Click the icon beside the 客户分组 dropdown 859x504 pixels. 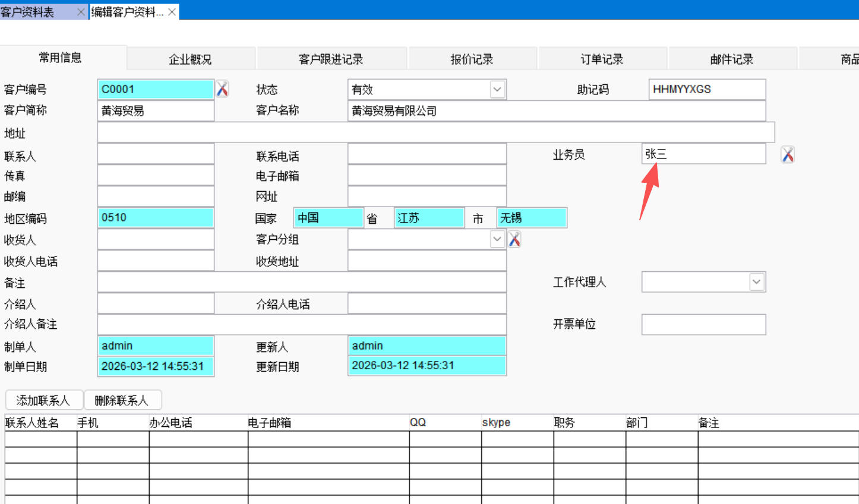pos(514,239)
